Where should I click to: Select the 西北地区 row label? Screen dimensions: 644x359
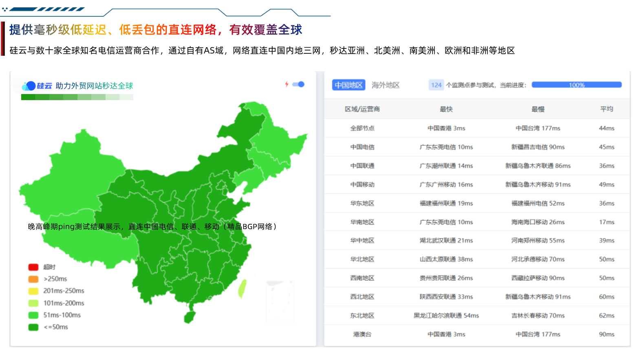pos(362,297)
